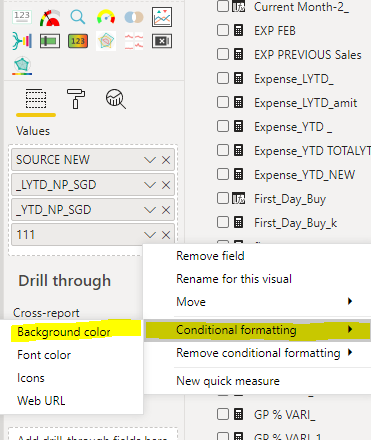Image resolution: width=371 pixels, height=440 pixels.
Task: Check the GP % VARI_ checkbox
Action: pyautogui.click(x=223, y=414)
